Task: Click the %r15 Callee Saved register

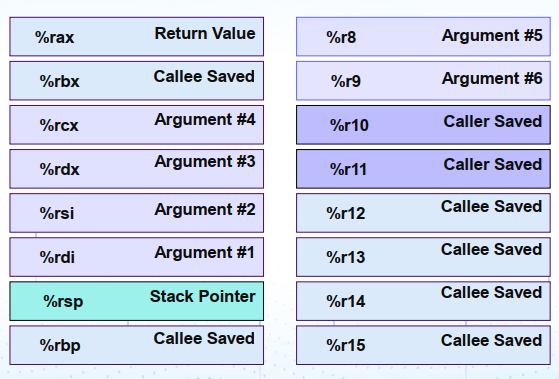Action: click(x=423, y=345)
